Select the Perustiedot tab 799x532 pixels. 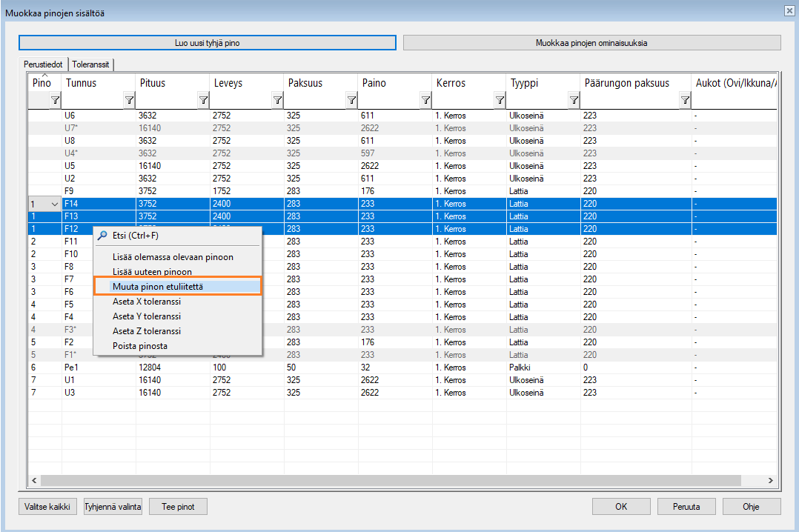pyautogui.click(x=44, y=64)
